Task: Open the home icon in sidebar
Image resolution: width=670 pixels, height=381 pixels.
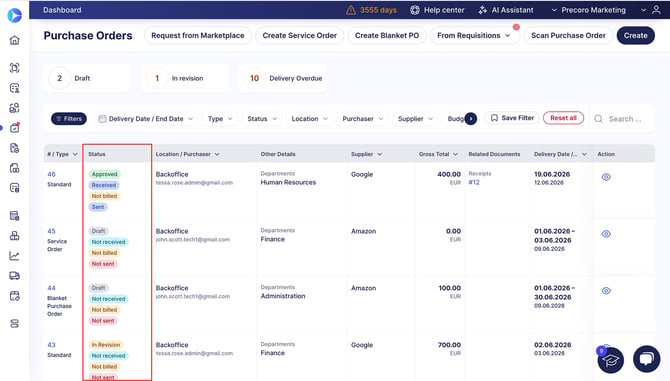Action: [x=15, y=41]
